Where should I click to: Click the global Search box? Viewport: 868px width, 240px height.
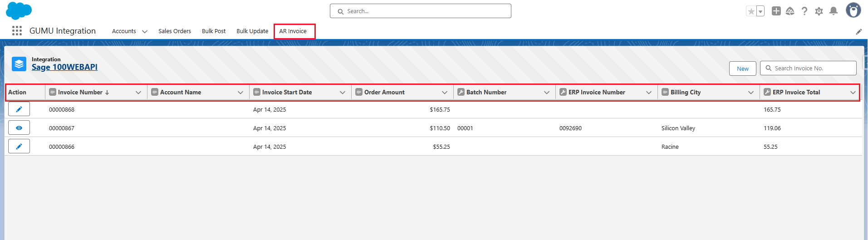[x=421, y=11]
